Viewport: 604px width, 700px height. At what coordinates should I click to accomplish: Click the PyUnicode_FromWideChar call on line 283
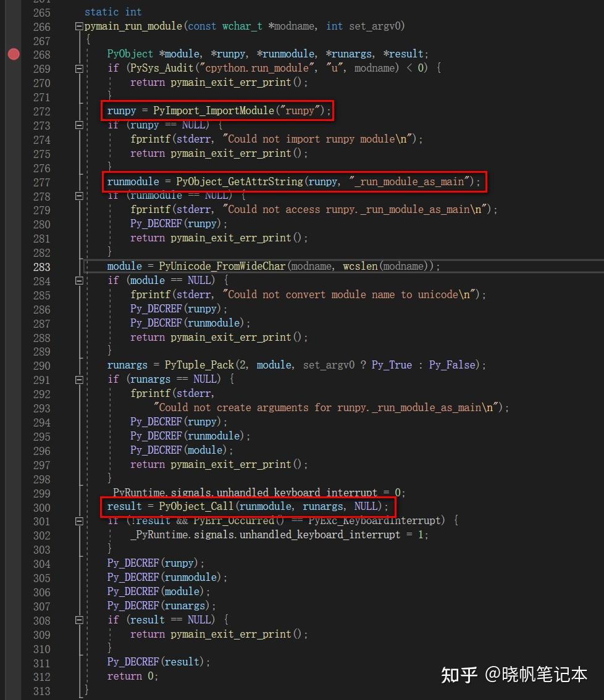[222, 266]
